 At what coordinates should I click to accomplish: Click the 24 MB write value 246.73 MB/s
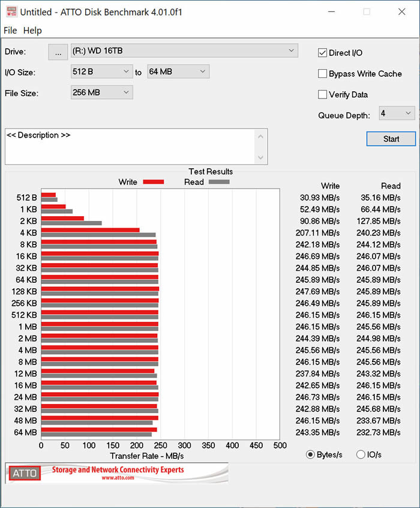coord(317,397)
